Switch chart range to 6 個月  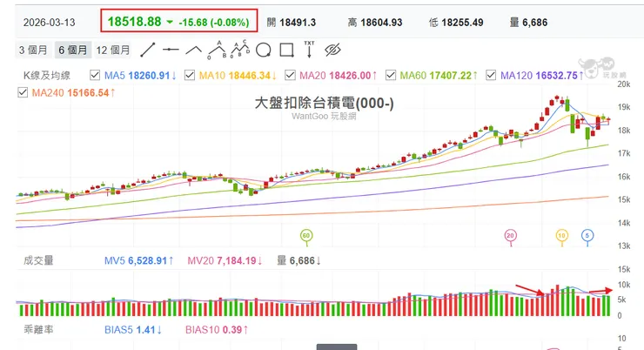[72, 50]
